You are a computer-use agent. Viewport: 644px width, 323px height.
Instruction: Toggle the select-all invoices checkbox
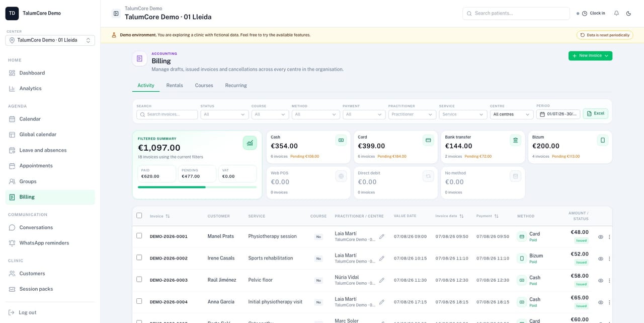139,216
